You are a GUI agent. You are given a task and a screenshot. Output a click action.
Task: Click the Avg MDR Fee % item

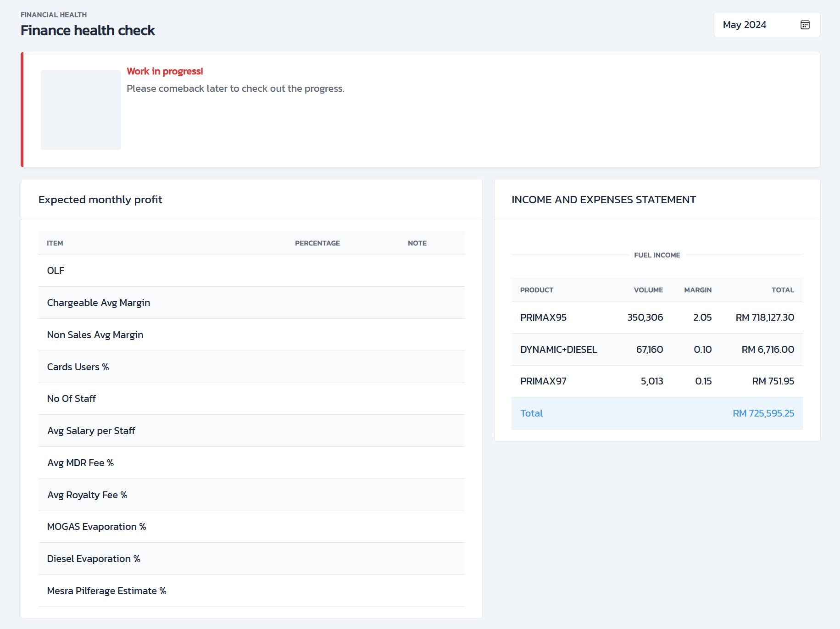coord(80,463)
